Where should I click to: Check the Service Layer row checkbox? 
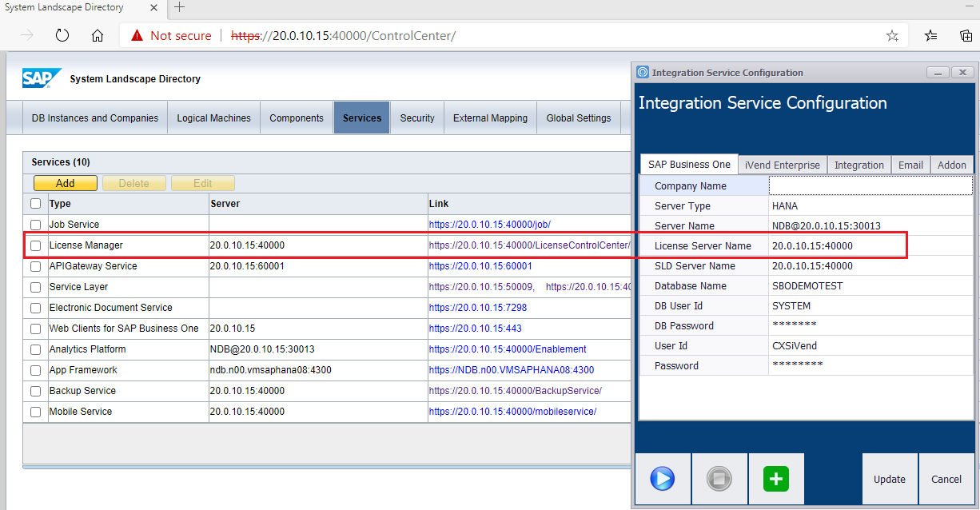(35, 287)
